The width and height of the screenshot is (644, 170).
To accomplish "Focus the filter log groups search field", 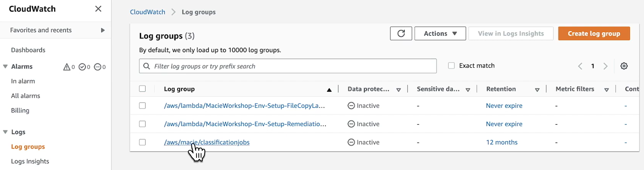I will (x=288, y=66).
